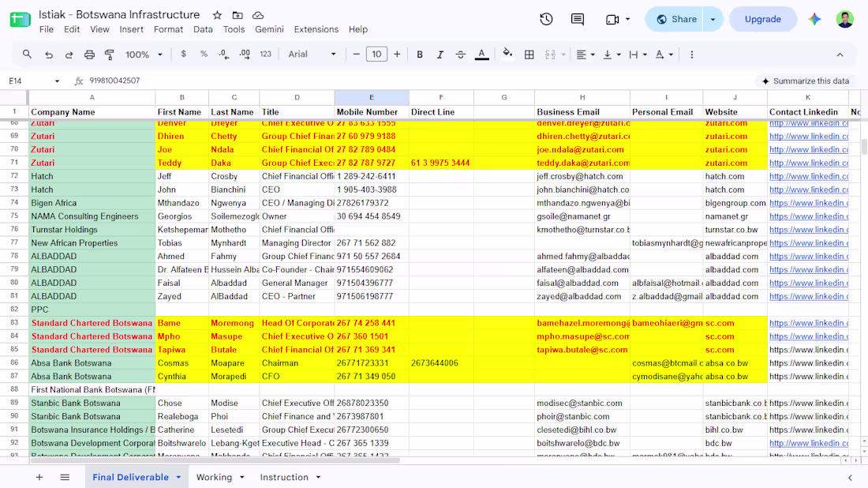Viewport: 868px width, 488px height.
Task: Open more number formats (123)
Action: (x=266, y=54)
